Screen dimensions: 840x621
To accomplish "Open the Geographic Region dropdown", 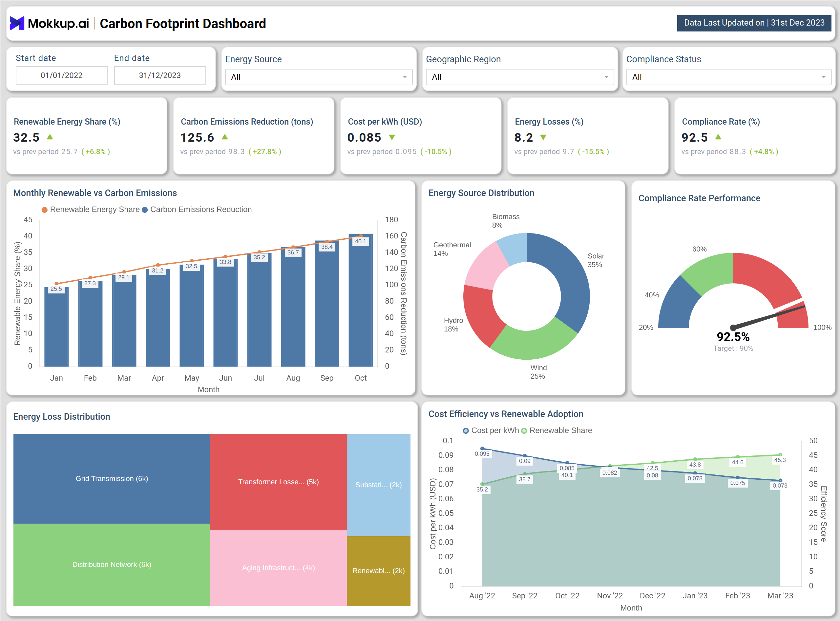I will [x=519, y=77].
